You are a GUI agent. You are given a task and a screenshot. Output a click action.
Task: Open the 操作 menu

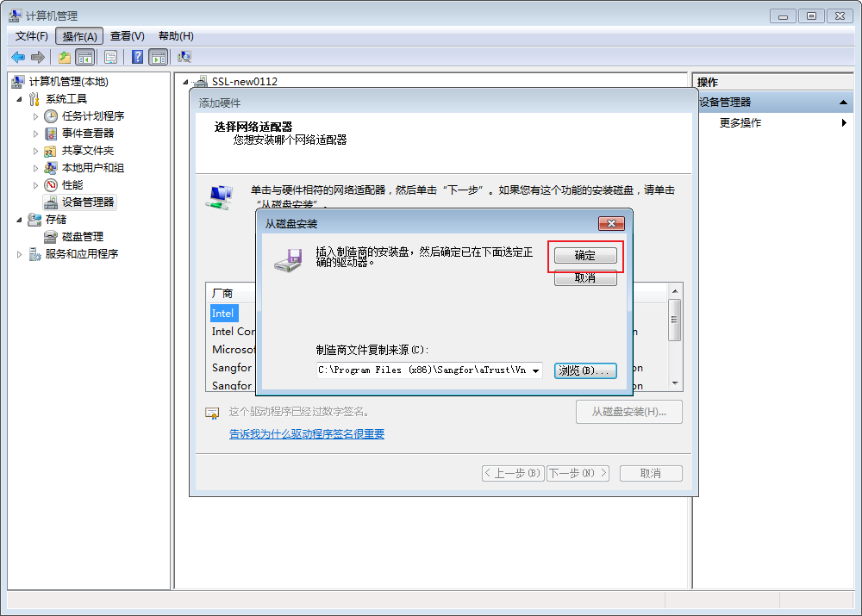tap(78, 35)
